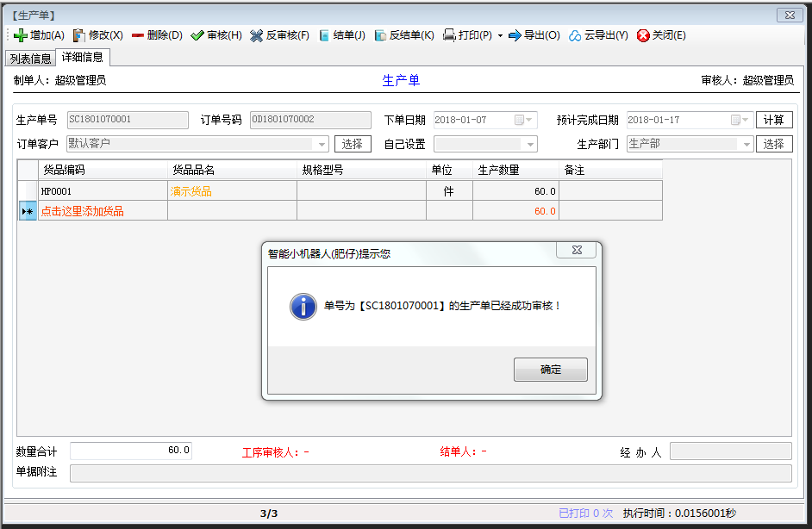The image size is (812, 529).
Task: Select the 修改(X) modify icon
Action: (x=78, y=36)
